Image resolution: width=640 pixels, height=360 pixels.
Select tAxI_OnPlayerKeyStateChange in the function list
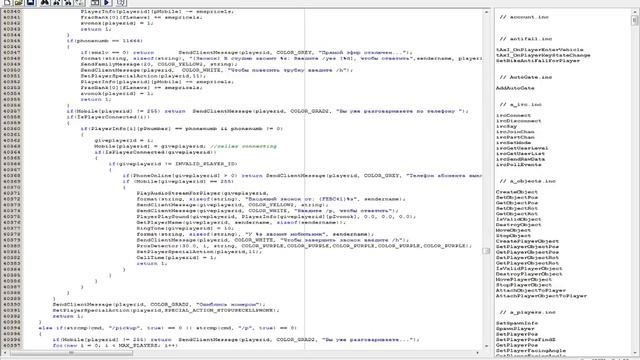543,55
